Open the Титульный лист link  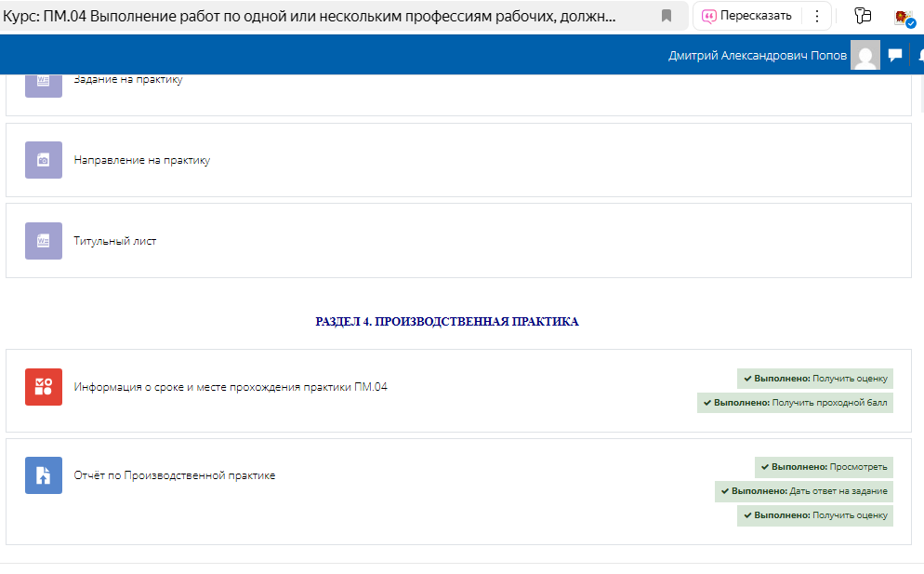click(x=115, y=241)
